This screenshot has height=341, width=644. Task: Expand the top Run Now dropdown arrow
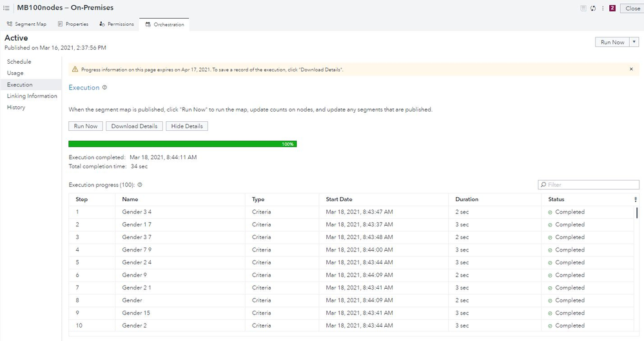tap(634, 42)
